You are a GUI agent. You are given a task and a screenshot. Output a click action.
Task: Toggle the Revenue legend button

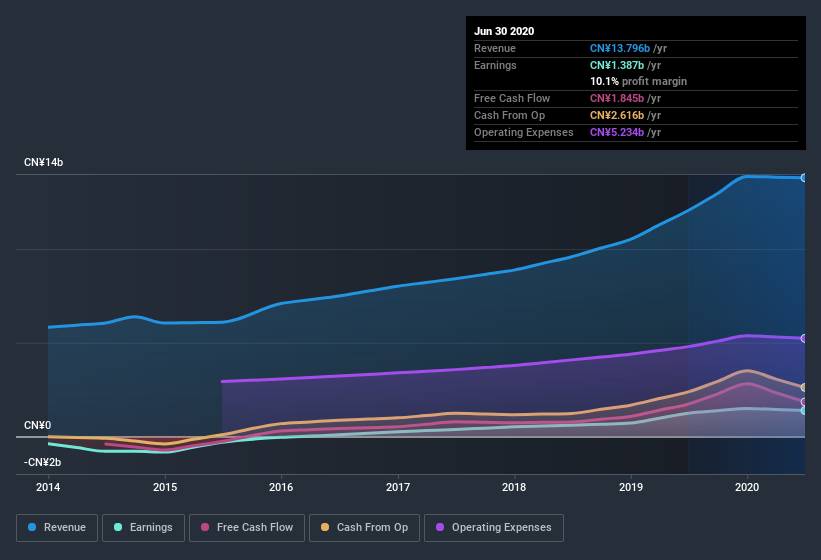[57, 528]
